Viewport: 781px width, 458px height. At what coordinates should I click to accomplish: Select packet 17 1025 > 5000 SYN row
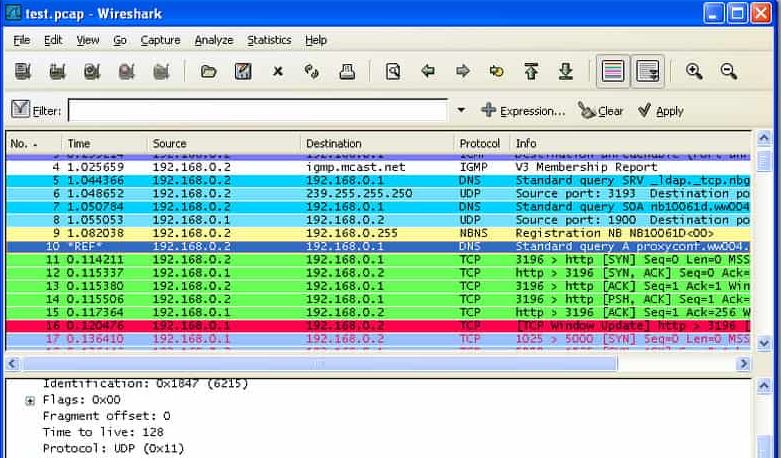click(x=378, y=339)
